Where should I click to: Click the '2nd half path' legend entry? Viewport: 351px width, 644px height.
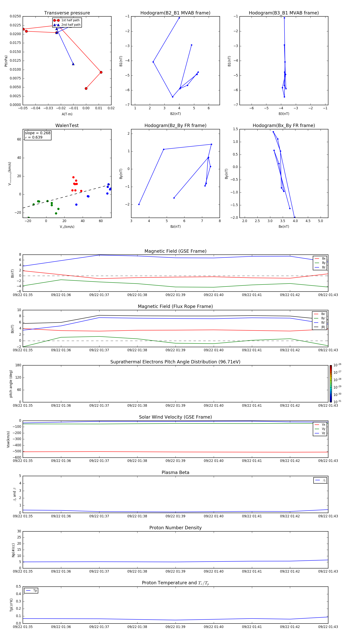(x=67, y=25)
